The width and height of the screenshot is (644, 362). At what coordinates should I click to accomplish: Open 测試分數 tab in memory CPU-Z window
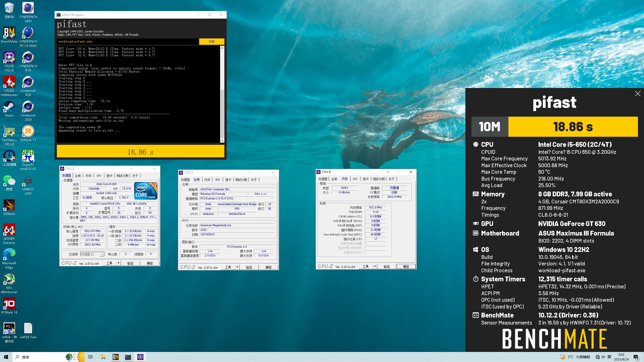[x=379, y=179]
